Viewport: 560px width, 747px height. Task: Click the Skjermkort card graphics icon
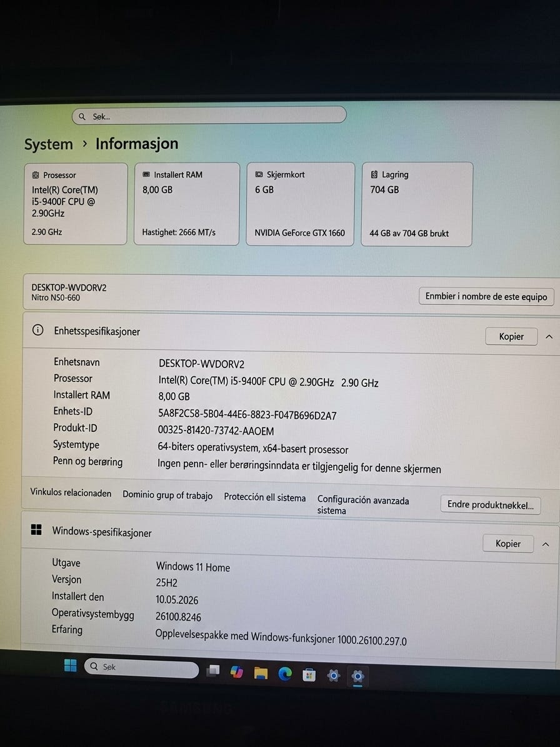[259, 174]
